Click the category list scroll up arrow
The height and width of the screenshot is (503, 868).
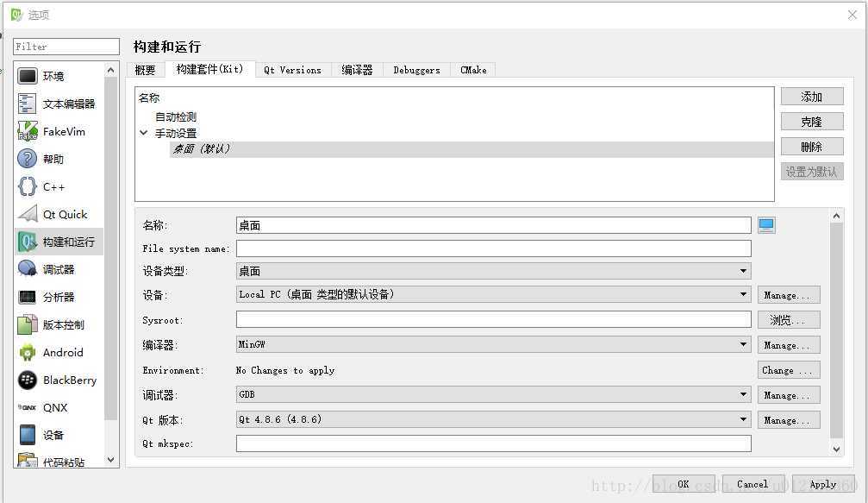[110, 70]
